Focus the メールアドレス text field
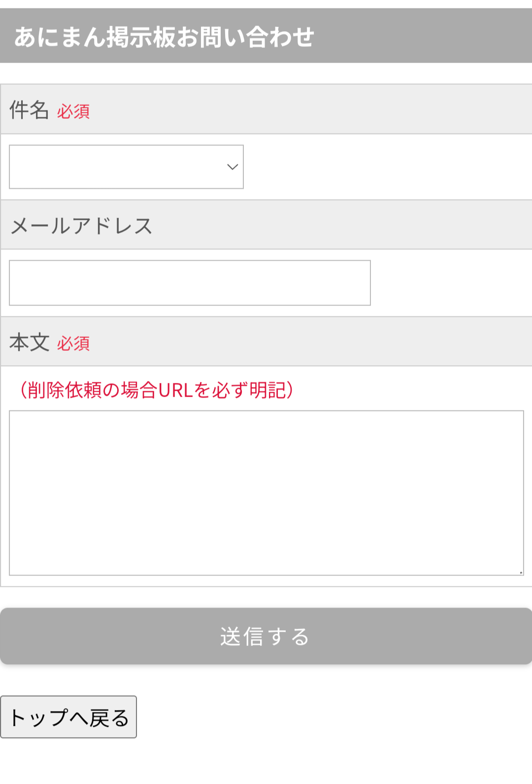Viewport: 532px width, 784px height. click(190, 283)
